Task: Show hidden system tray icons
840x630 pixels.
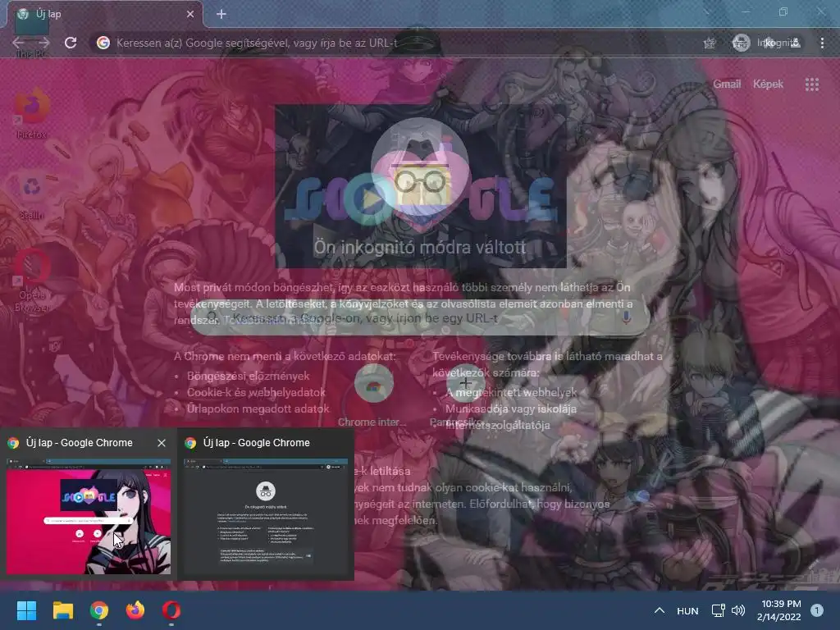Action: point(660,610)
